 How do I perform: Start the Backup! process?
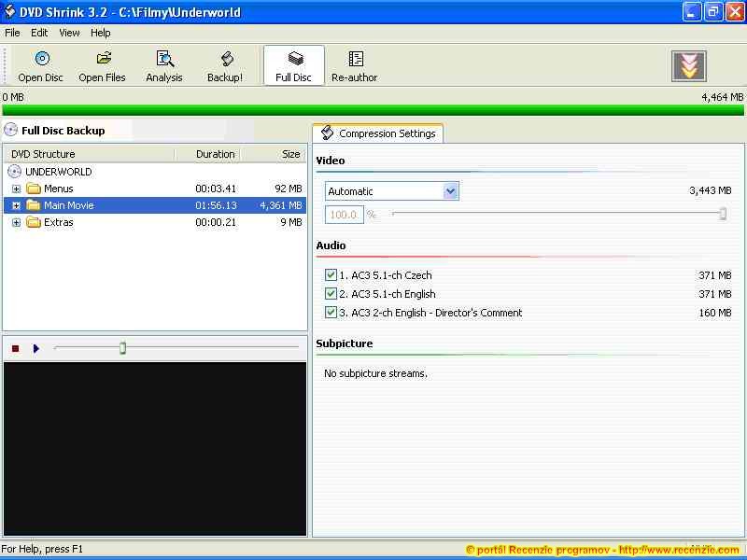(x=225, y=65)
